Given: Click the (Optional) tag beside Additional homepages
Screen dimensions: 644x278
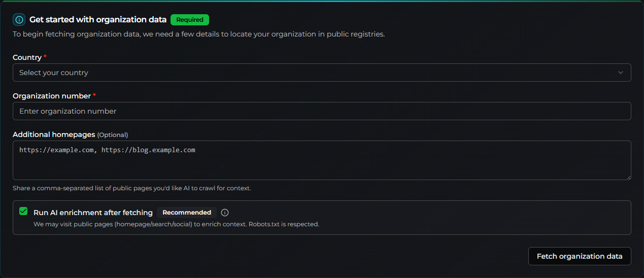Looking at the screenshot, I should (x=113, y=135).
